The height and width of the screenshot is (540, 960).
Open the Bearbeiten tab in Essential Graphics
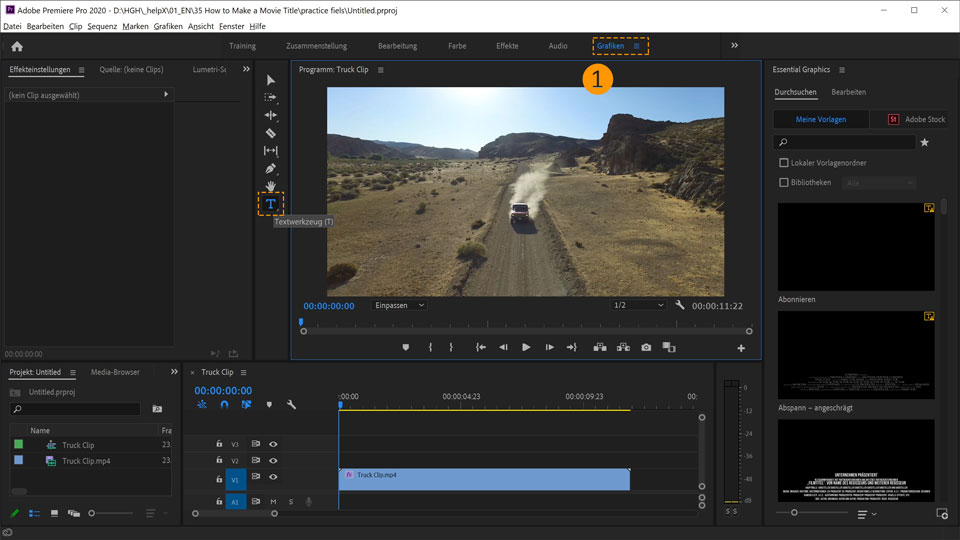(848, 92)
